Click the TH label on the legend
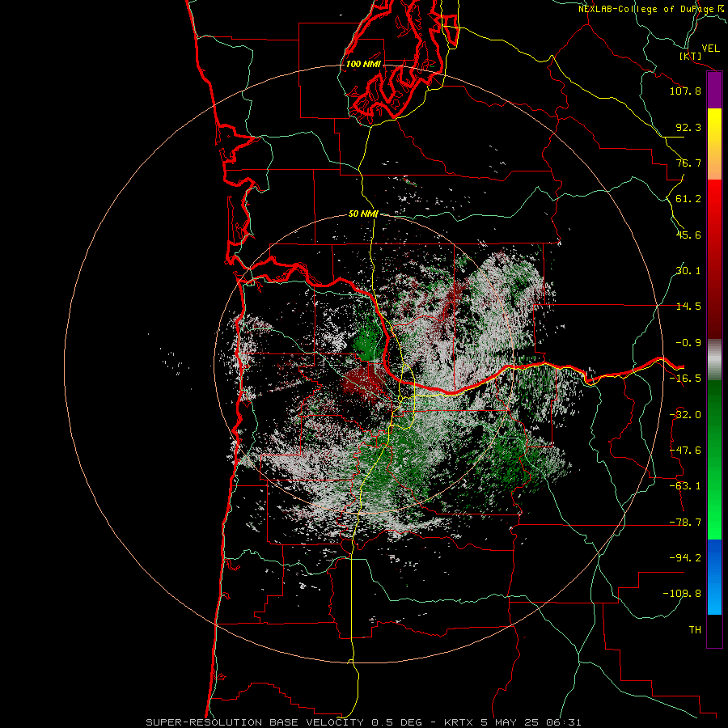Image resolution: width=728 pixels, height=728 pixels. [695, 630]
